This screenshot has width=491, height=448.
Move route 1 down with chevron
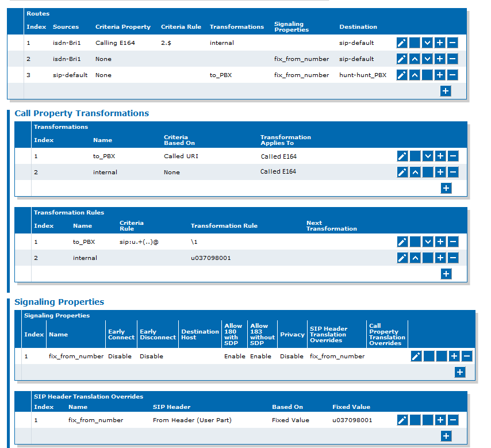tap(427, 43)
